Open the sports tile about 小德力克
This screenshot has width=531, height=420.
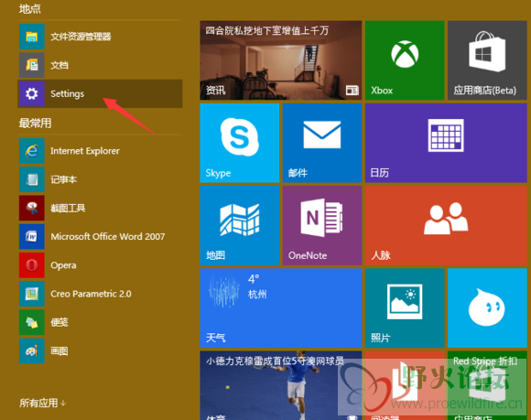[x=281, y=385]
